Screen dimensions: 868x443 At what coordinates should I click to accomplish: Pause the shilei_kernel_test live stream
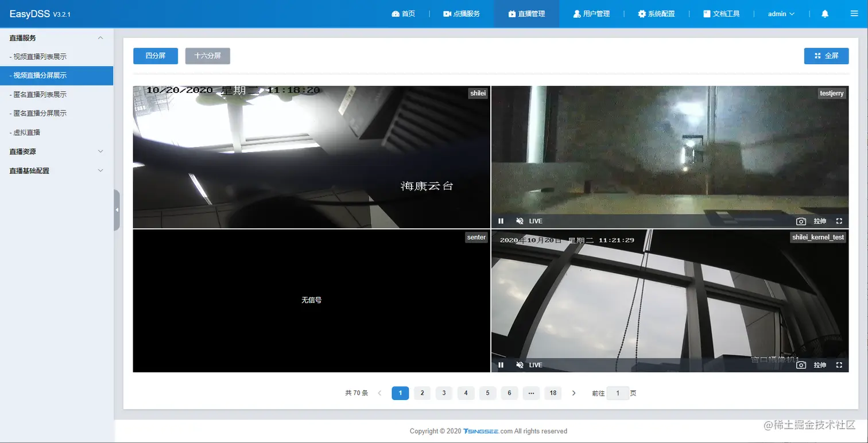(x=500, y=364)
